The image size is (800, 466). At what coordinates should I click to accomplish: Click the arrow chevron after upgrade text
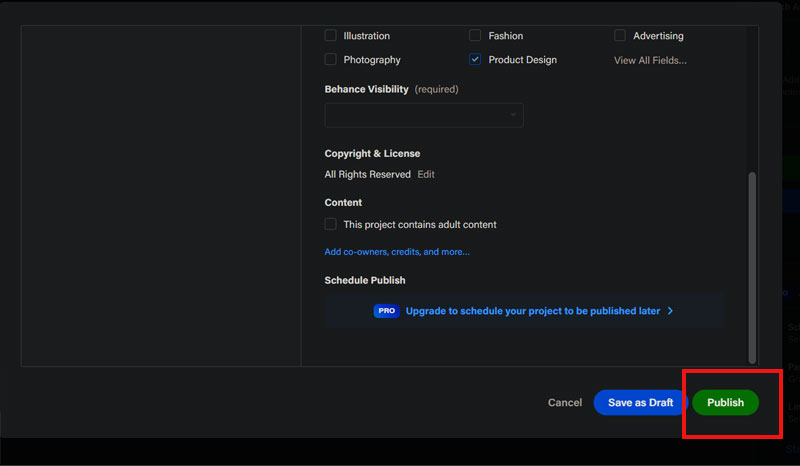click(670, 311)
